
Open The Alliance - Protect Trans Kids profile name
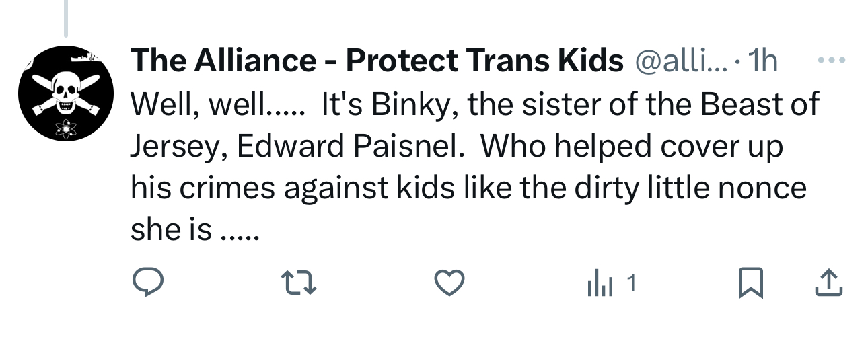[377, 62]
